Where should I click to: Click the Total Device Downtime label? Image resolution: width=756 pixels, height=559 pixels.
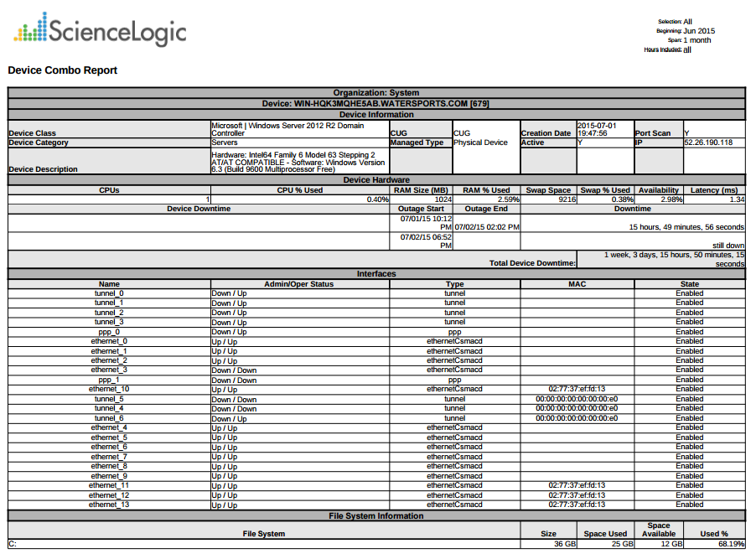click(x=532, y=263)
